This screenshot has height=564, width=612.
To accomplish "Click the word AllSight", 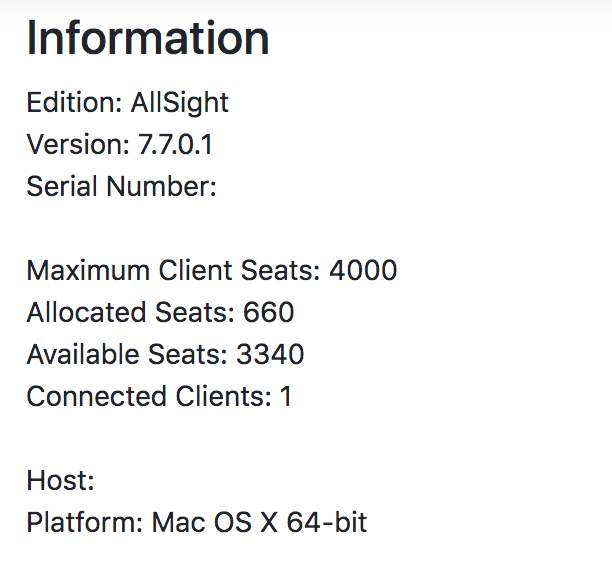I will click(180, 103).
